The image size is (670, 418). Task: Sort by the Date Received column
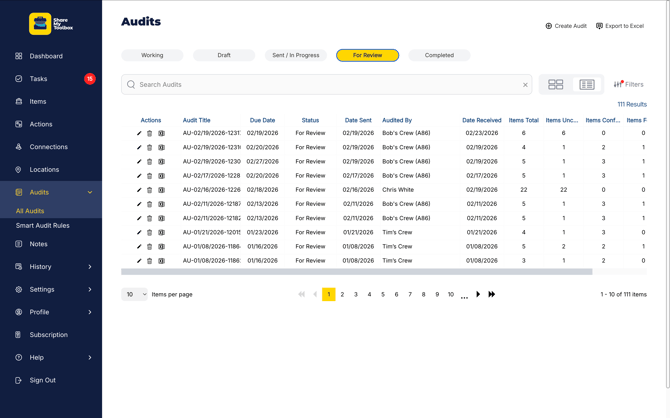(x=482, y=120)
